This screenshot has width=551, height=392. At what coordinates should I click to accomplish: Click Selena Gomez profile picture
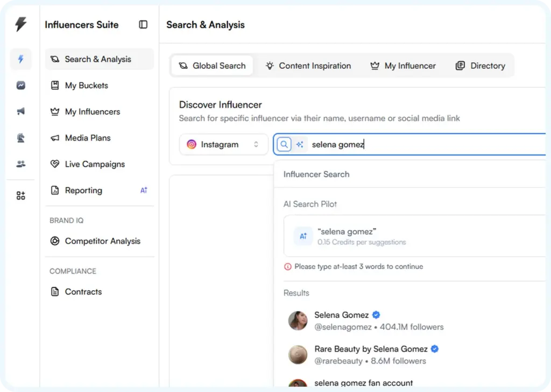click(x=298, y=320)
